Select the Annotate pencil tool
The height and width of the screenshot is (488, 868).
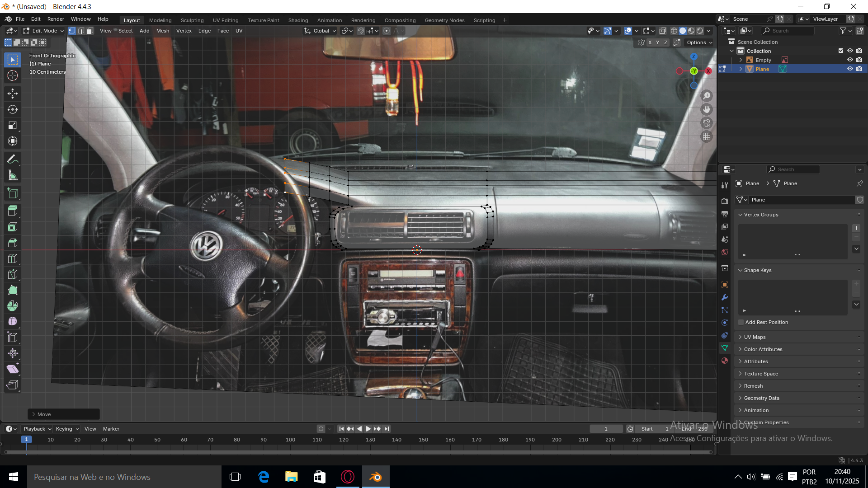[x=13, y=159]
